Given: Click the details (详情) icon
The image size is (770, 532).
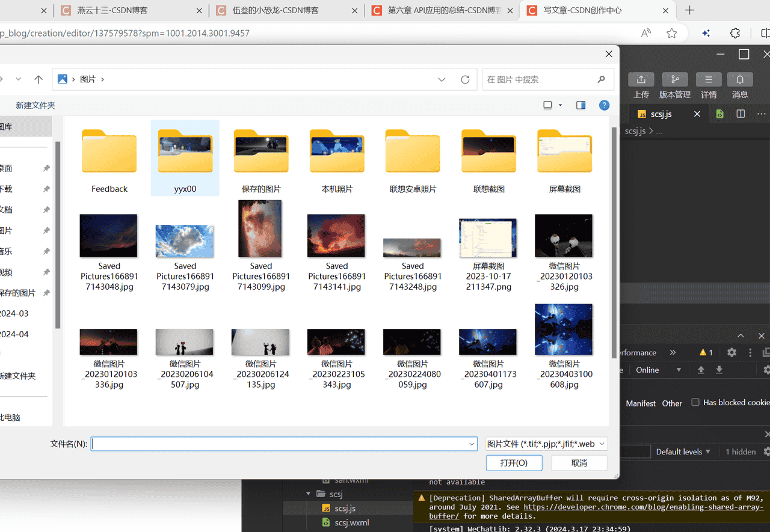Looking at the screenshot, I should 709,80.
